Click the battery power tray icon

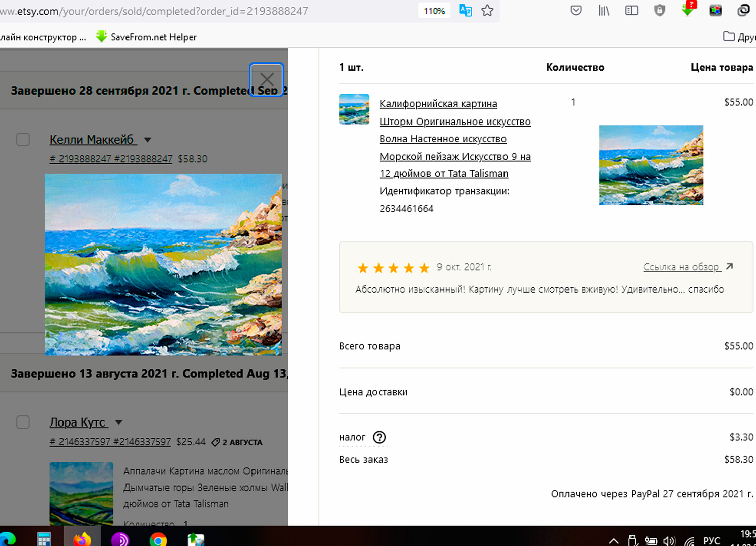point(651,541)
